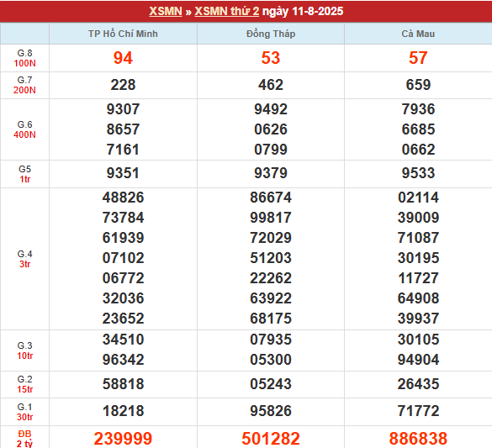
Task: Select G.7 number 228
Action: (123, 85)
